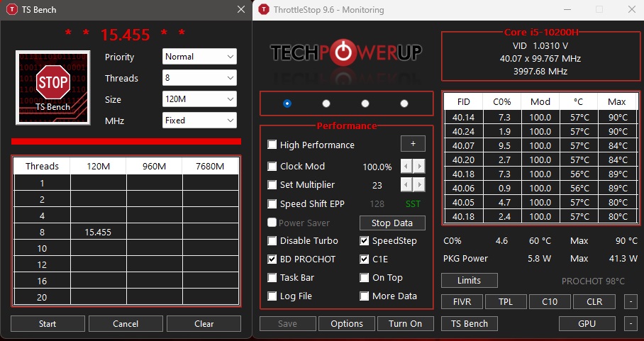This screenshot has width=644, height=341.
Task: Increase Set Multiplier with right arrow
Action: coord(419,184)
